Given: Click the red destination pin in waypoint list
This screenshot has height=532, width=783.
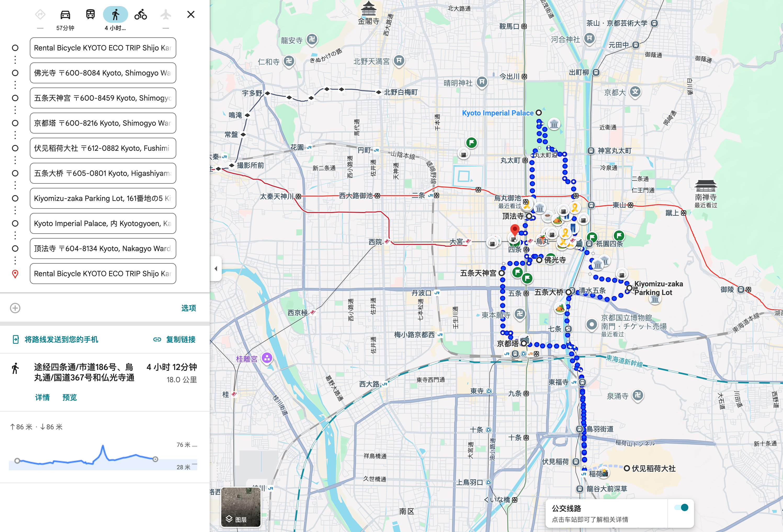Looking at the screenshot, I should click(x=15, y=274).
